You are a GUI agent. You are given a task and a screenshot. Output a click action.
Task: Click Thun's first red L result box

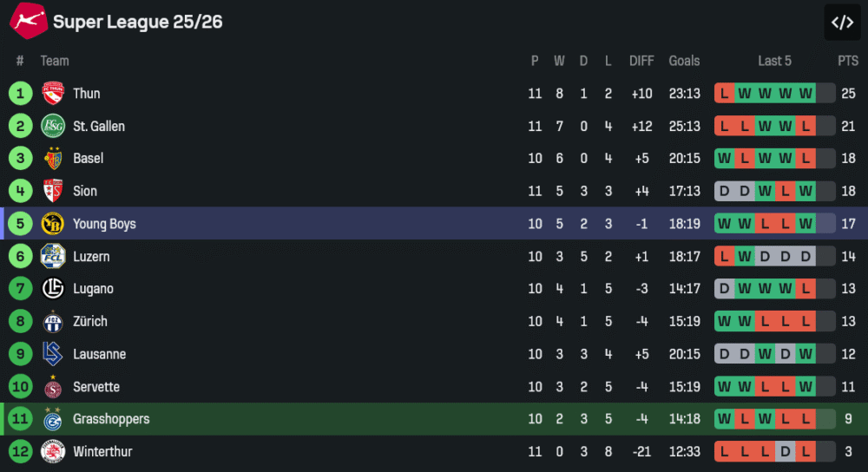[725, 94]
